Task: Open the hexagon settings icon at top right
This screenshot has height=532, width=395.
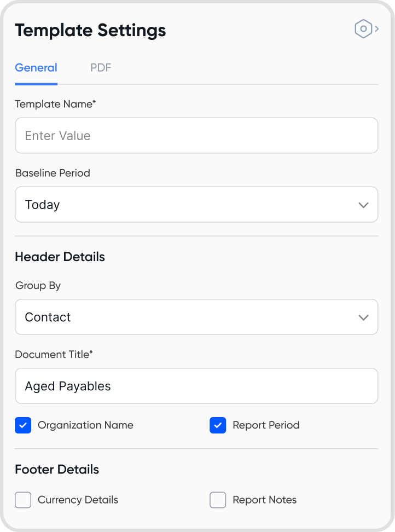Action: [x=363, y=29]
